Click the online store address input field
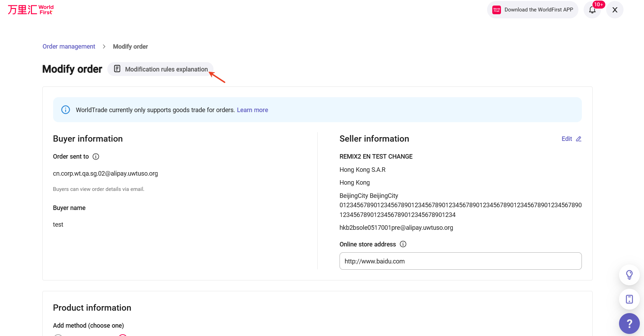Image resolution: width=644 pixels, height=336 pixels. (460, 261)
